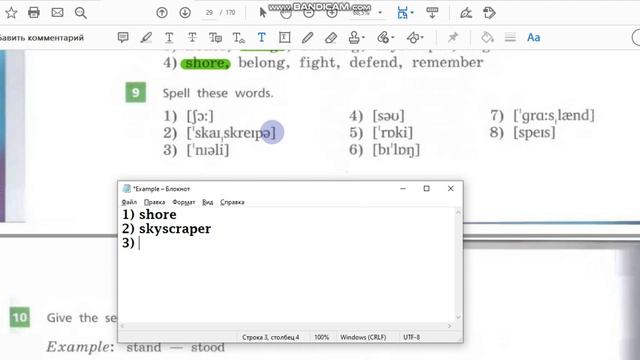640x360 pixels.
Task: Select the highlight text tool
Action: click(x=146, y=38)
